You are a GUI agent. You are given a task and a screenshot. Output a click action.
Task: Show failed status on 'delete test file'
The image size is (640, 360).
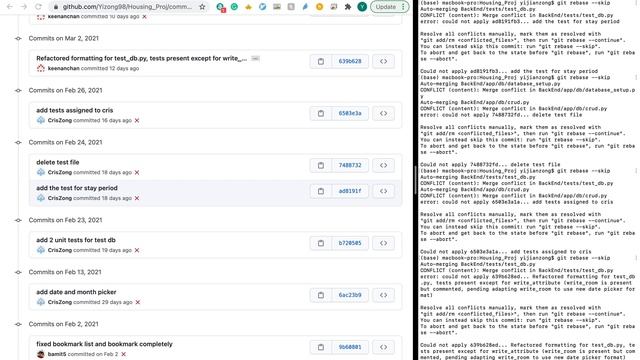137,173
